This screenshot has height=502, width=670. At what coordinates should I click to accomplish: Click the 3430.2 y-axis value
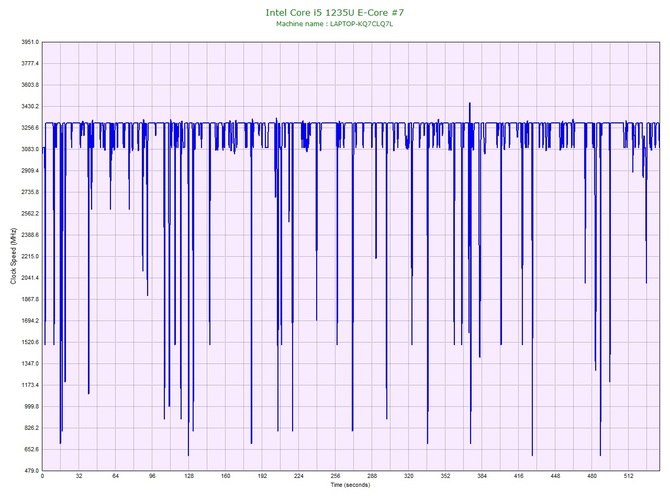30,106
